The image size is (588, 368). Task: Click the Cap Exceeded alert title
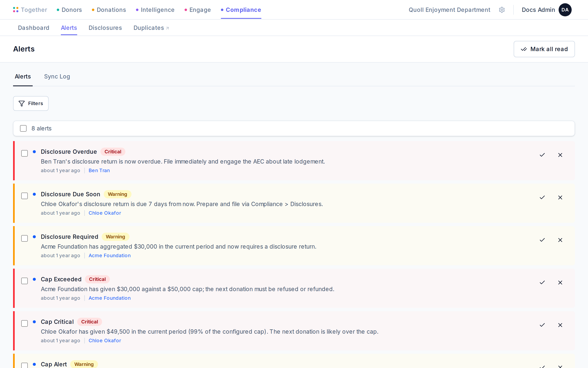(61, 279)
